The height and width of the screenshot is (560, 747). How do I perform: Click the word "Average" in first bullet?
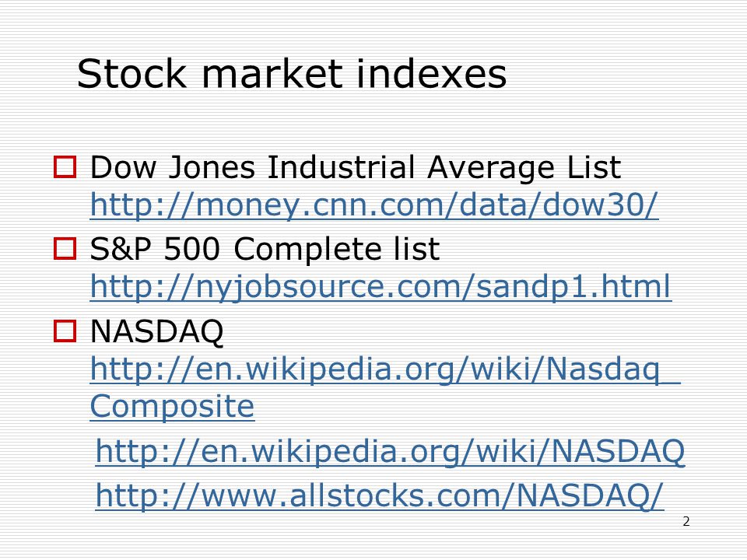(491, 169)
